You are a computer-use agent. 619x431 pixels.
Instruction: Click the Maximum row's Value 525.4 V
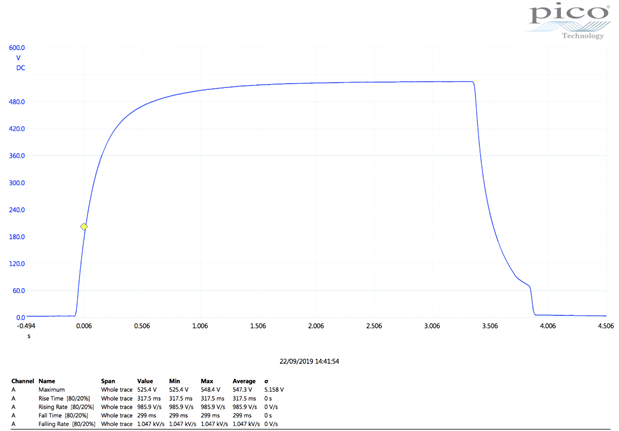coord(147,390)
